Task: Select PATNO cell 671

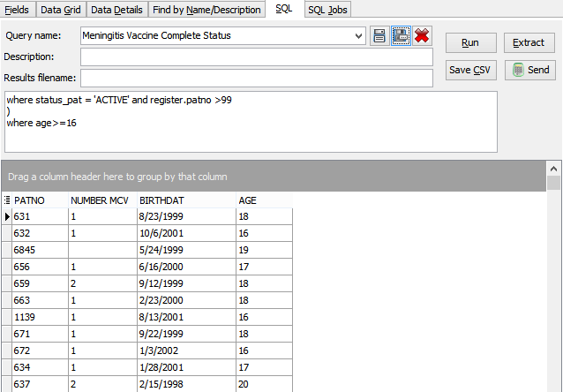Action: (40, 334)
